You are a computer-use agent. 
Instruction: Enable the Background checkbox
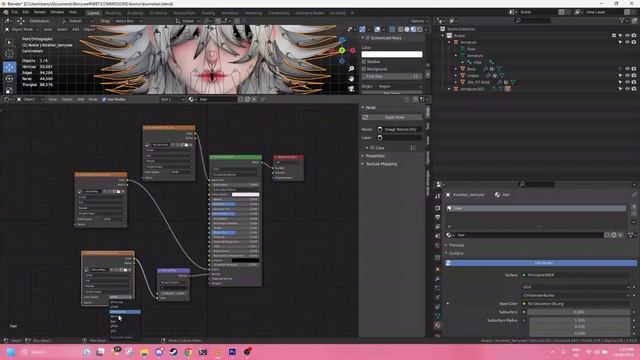click(364, 69)
